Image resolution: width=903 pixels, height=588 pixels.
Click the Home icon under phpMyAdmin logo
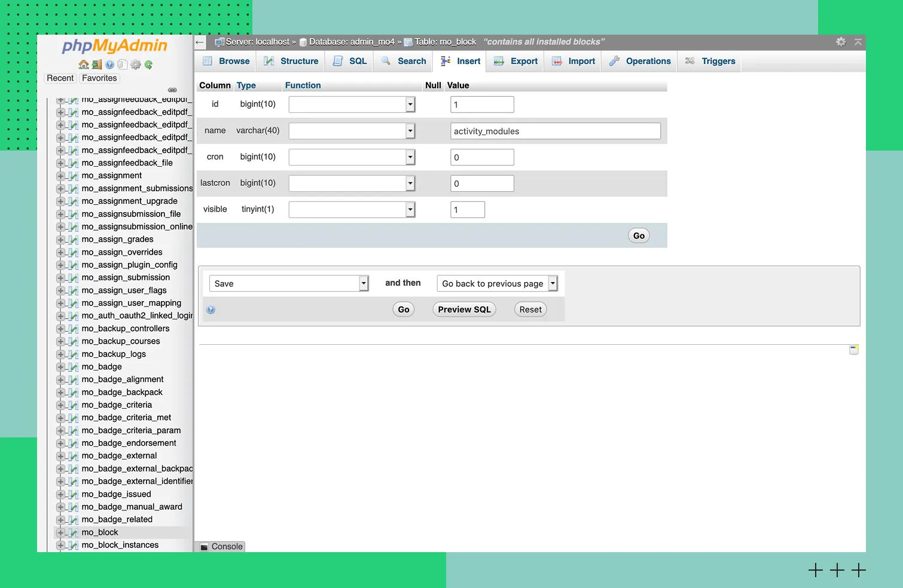84,65
